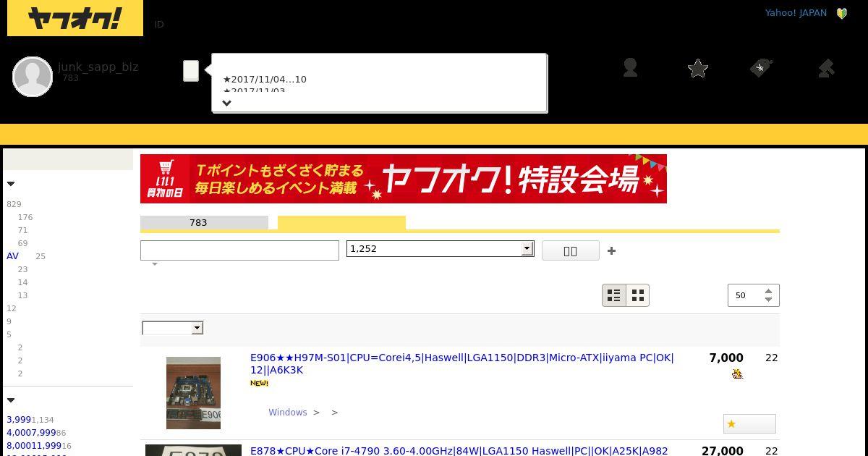Screen dimensions: 868x456
Task: Open the person profile icon in header
Action: click(x=630, y=68)
